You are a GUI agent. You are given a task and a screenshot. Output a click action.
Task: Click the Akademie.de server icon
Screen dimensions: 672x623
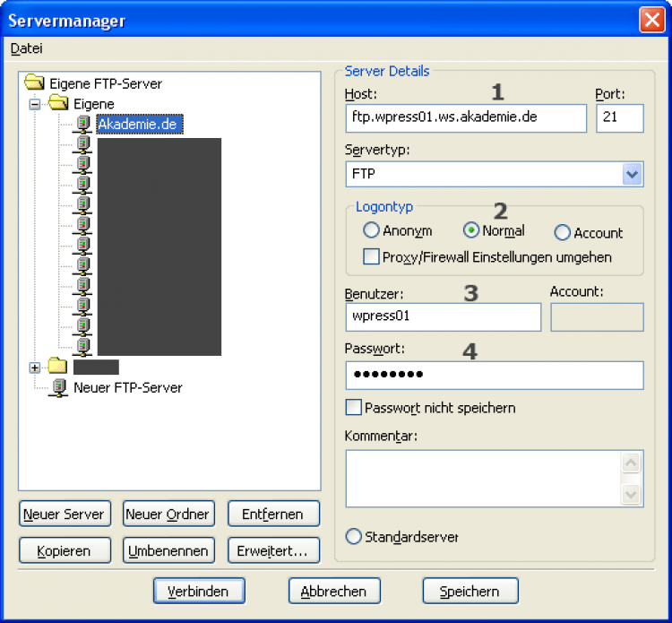(x=82, y=124)
